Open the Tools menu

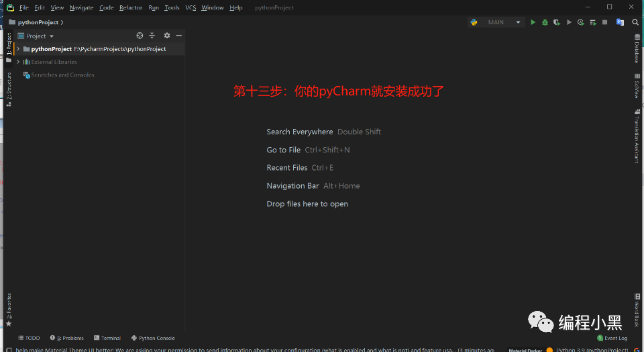172,7
